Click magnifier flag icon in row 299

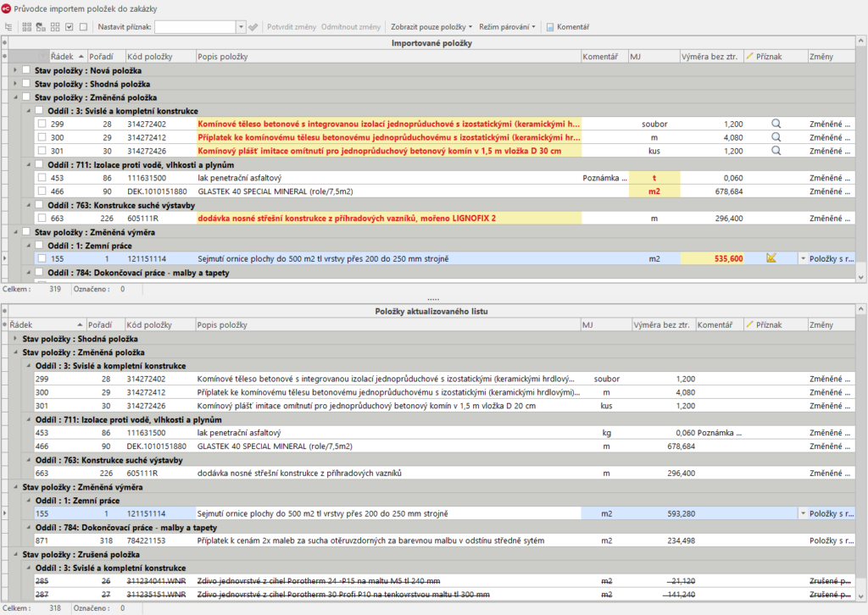click(775, 124)
